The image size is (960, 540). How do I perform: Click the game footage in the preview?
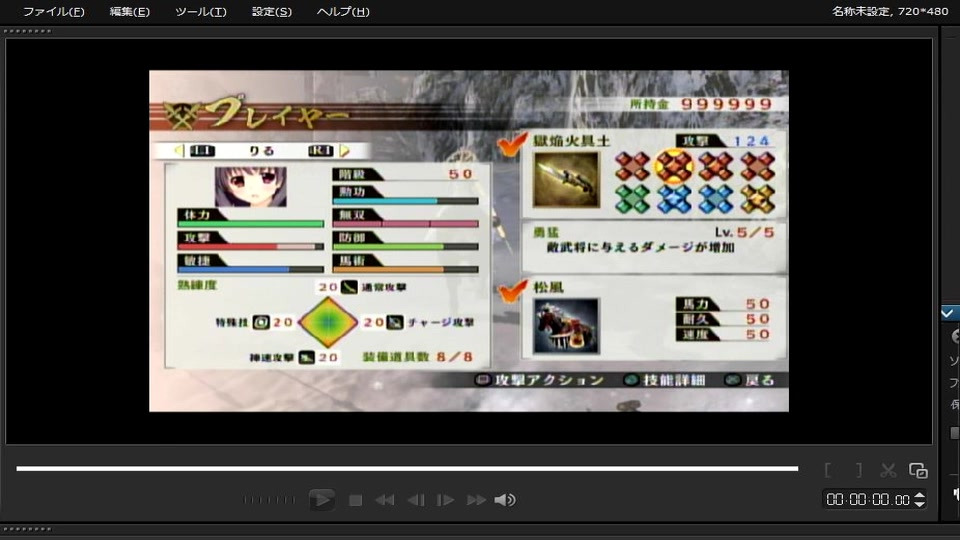pos(469,241)
